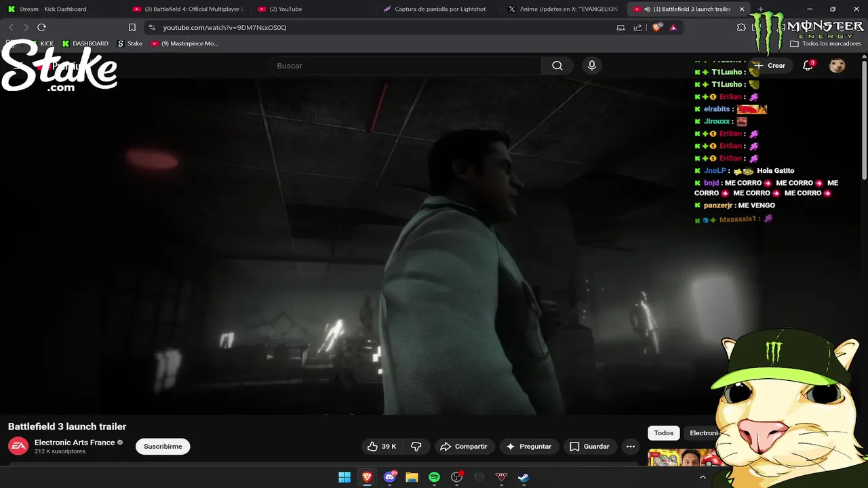868x488 pixels.
Task: Click the YouTube search magnifier button
Action: 557,66
